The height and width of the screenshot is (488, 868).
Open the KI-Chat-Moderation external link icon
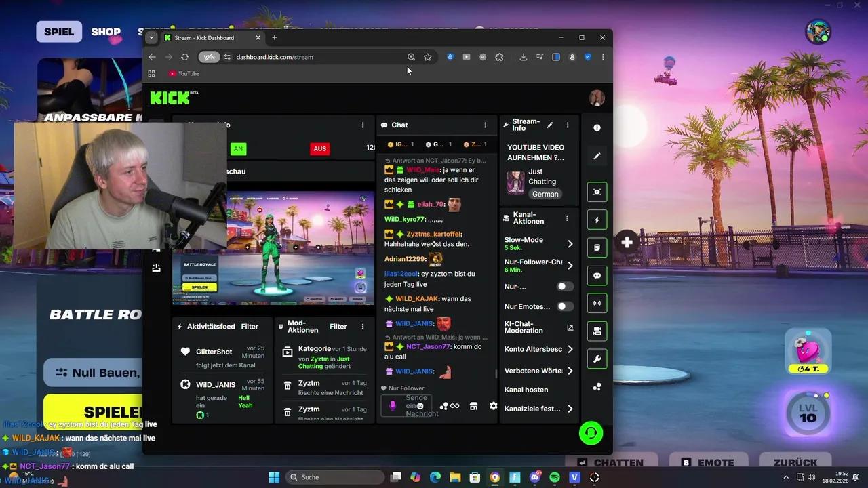point(570,327)
